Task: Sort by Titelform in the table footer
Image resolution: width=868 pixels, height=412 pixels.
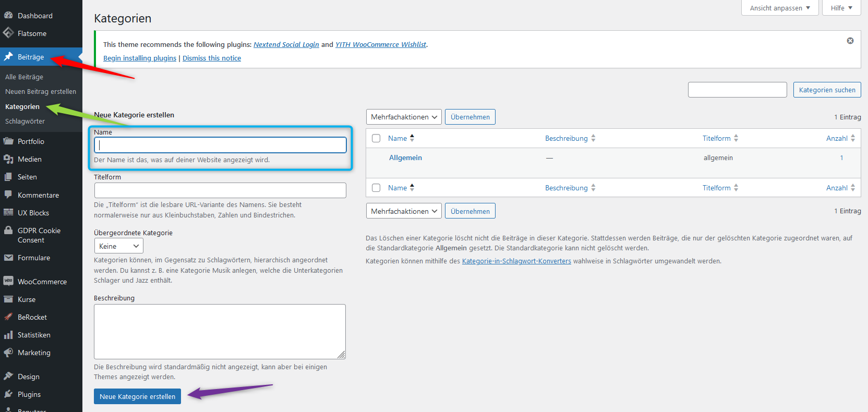Action: pos(720,188)
